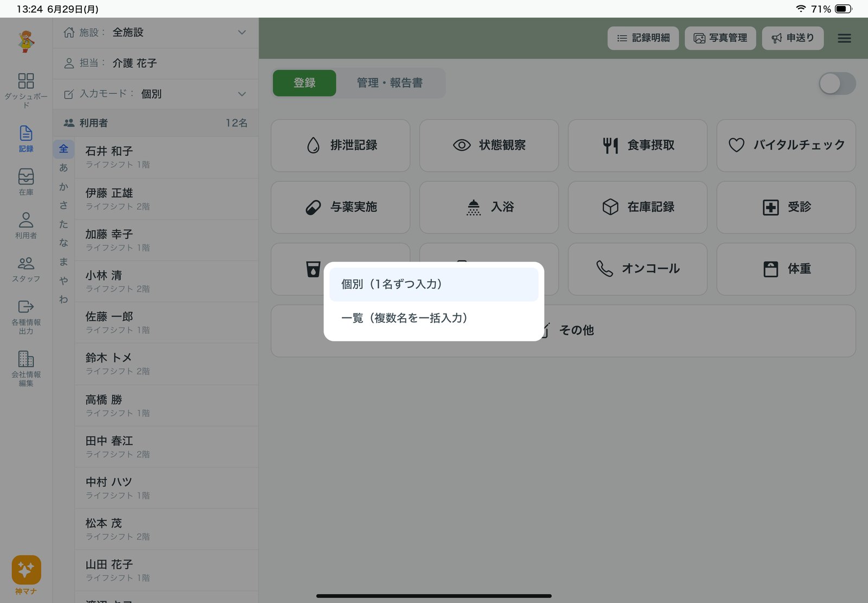This screenshot has width=868, height=603.
Task: Open the ダッシュボード sidebar icon
Action: pos(26,90)
